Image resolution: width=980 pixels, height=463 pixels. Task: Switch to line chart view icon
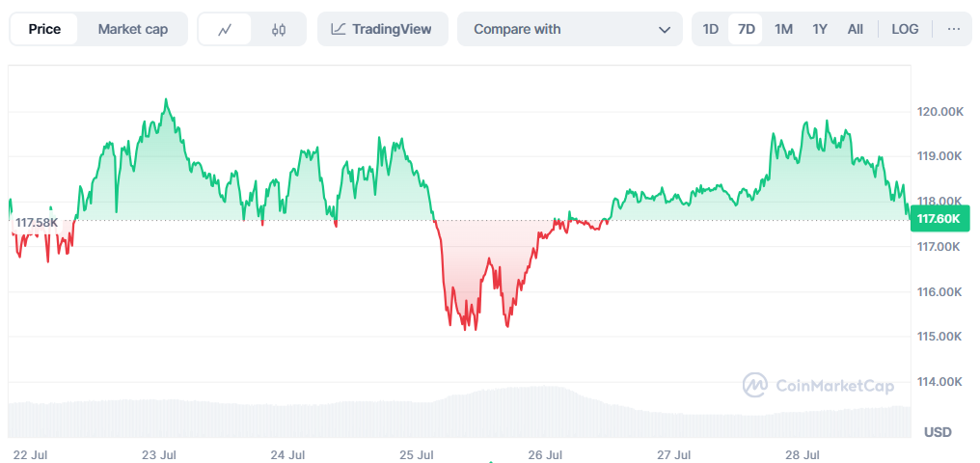(225, 29)
